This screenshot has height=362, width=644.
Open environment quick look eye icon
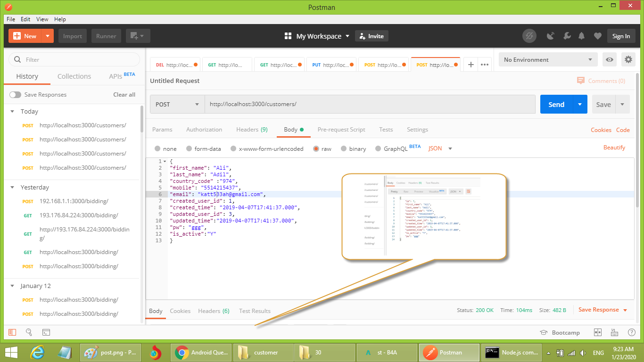pyautogui.click(x=610, y=60)
